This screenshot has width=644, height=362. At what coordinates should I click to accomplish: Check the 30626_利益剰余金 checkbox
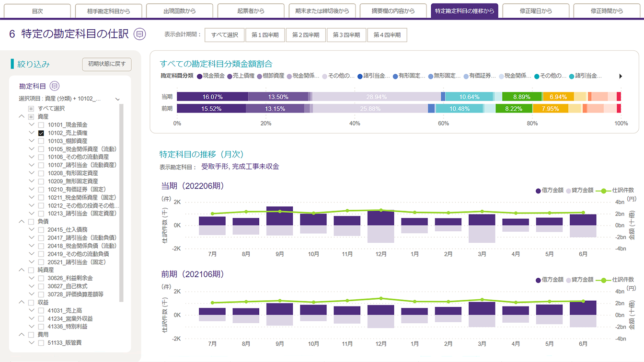[x=41, y=278]
